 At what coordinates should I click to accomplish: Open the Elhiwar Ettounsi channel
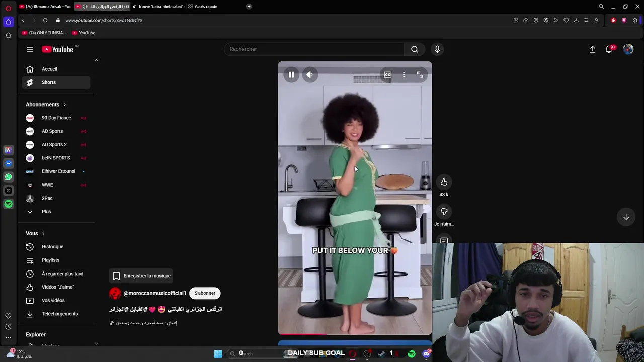(56, 171)
